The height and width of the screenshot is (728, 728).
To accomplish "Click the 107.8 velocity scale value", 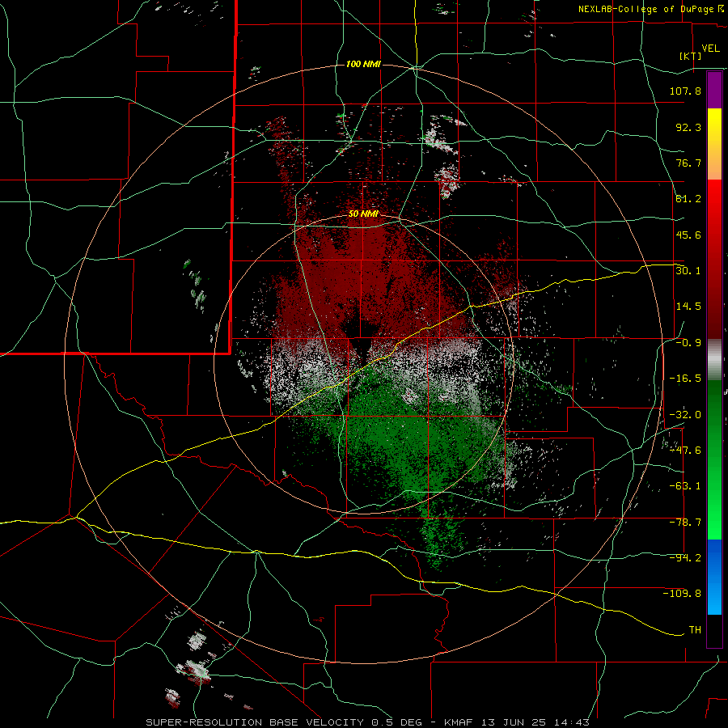I will [685, 91].
